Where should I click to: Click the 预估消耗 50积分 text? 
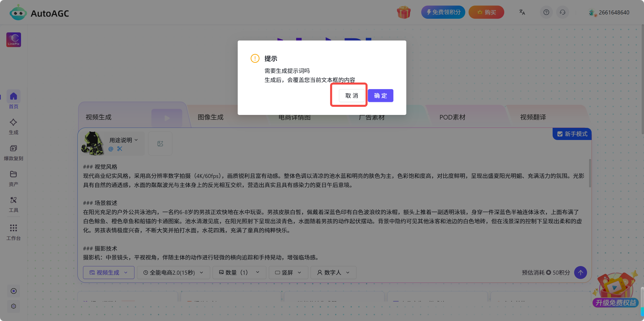[x=546, y=272]
